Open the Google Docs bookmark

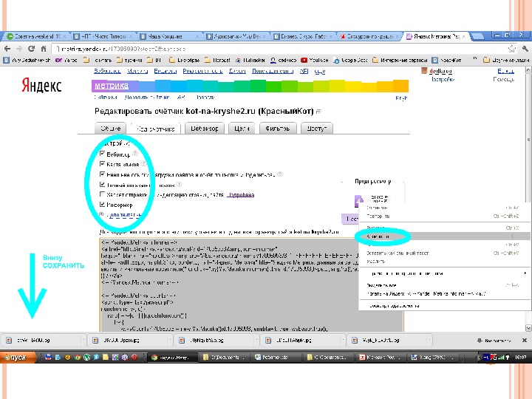coord(350,60)
